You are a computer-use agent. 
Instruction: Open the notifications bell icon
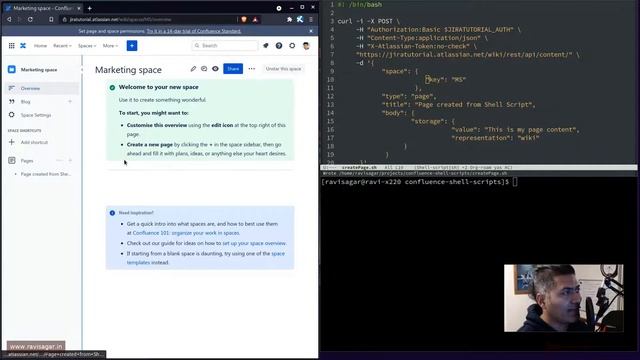click(266, 46)
